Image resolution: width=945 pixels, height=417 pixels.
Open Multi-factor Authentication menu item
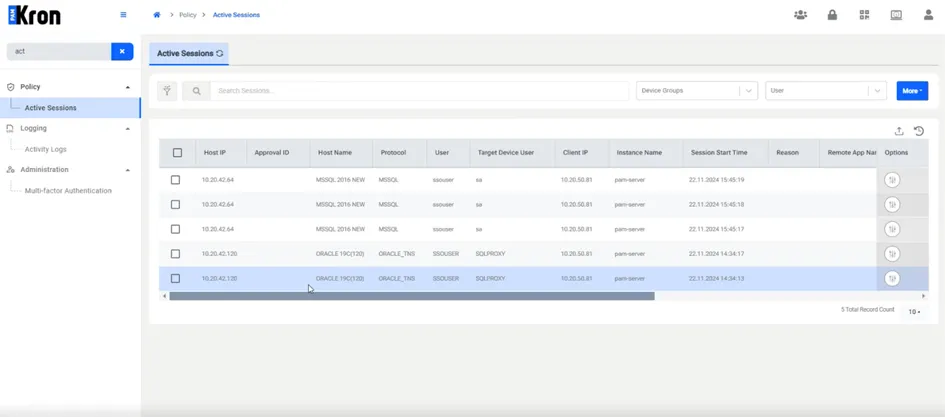click(x=68, y=191)
